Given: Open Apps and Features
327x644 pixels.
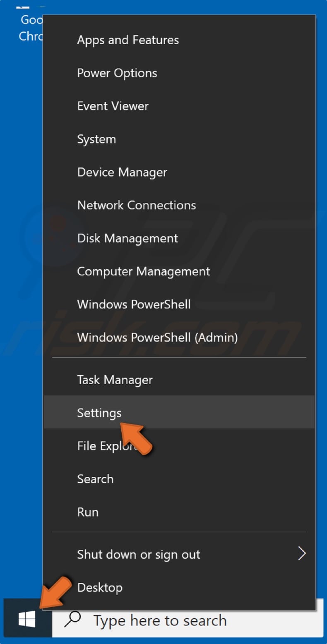Looking at the screenshot, I should point(128,40).
